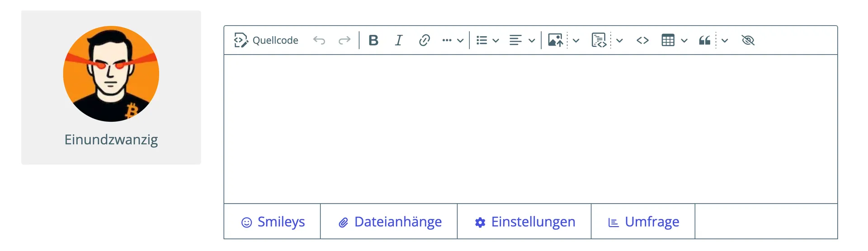Open the Einstellungen tab

pyautogui.click(x=524, y=222)
